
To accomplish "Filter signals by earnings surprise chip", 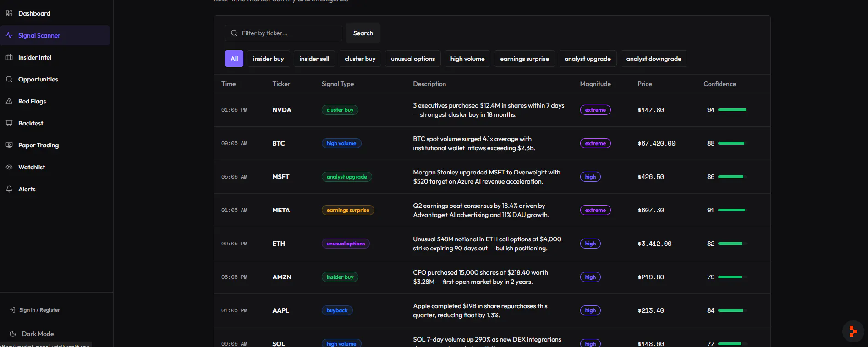I will pyautogui.click(x=524, y=59).
